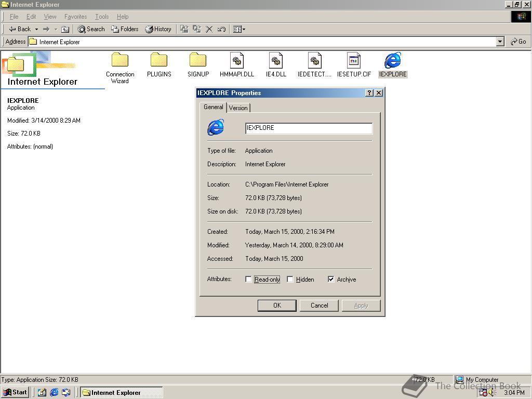Click the Go button beside the address bar
Screen dimensions: 532x399
point(518,42)
